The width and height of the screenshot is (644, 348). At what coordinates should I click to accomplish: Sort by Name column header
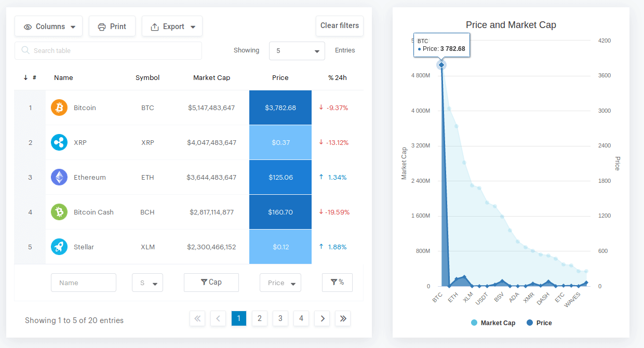click(x=63, y=77)
